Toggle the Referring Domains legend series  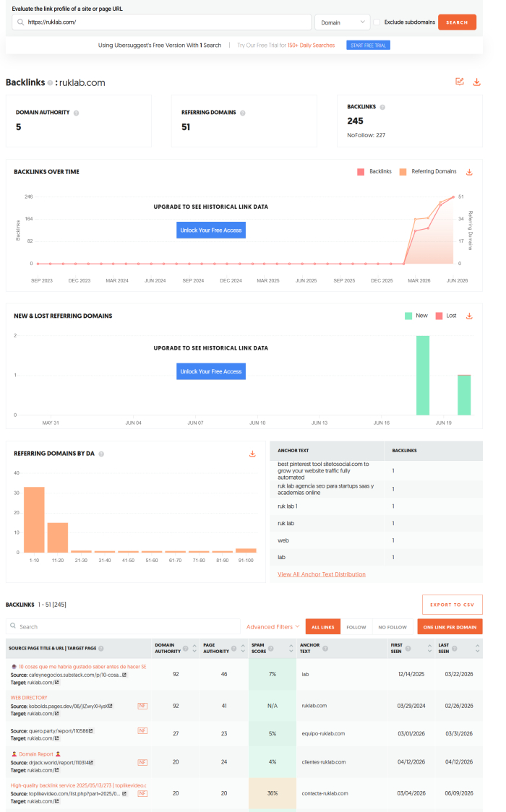coord(428,171)
